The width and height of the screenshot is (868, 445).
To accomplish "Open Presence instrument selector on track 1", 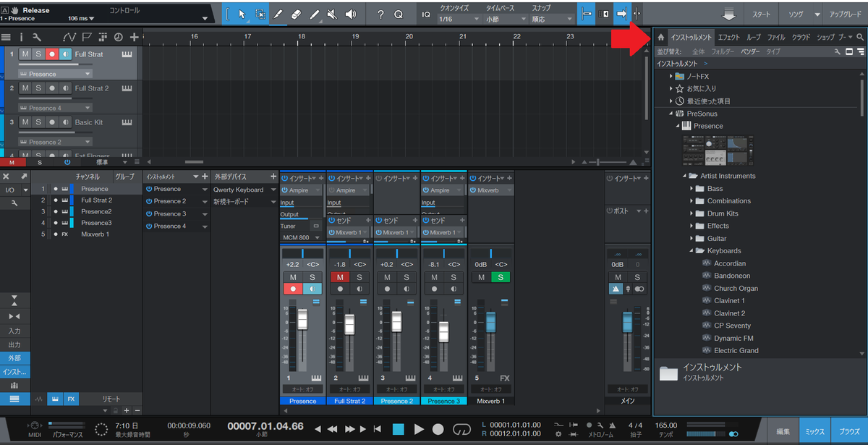I will tap(55, 74).
